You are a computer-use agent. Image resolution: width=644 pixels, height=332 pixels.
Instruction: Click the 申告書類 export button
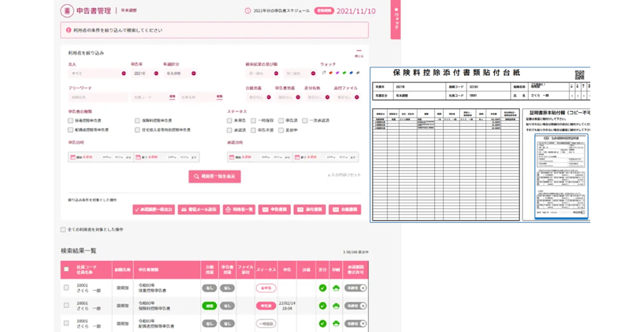pyautogui.click(x=274, y=210)
